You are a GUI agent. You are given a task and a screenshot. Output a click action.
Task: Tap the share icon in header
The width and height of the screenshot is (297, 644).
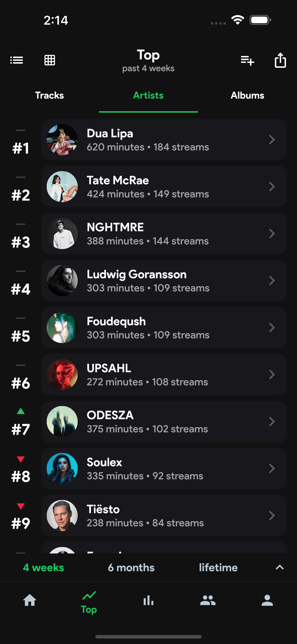(280, 60)
